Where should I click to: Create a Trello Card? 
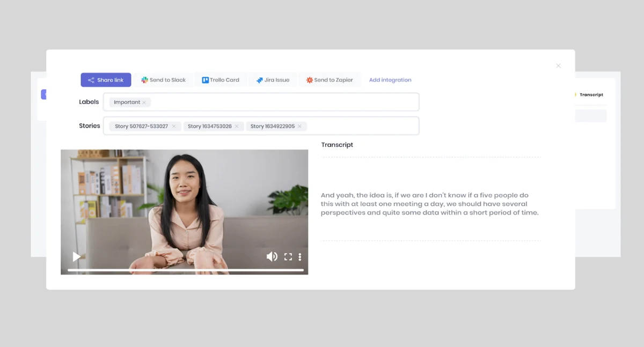pyautogui.click(x=221, y=80)
